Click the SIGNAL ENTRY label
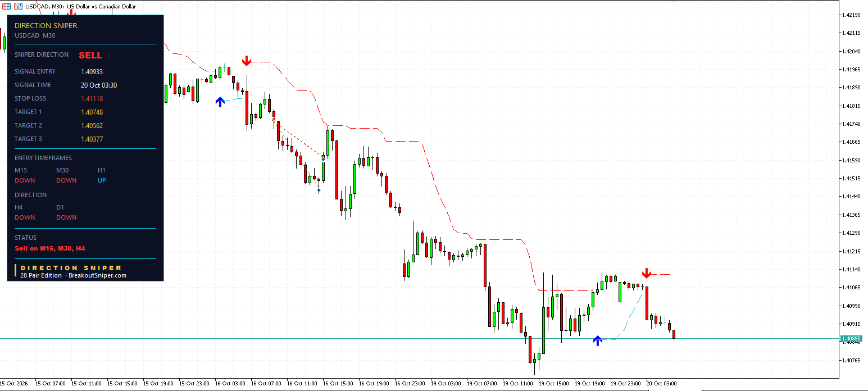Viewport: 868px width, 391px height. tap(35, 71)
